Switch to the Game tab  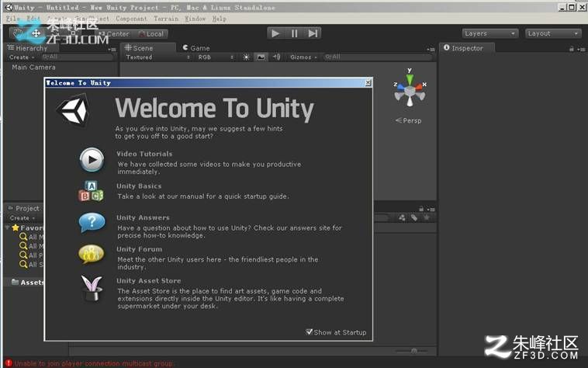point(196,48)
